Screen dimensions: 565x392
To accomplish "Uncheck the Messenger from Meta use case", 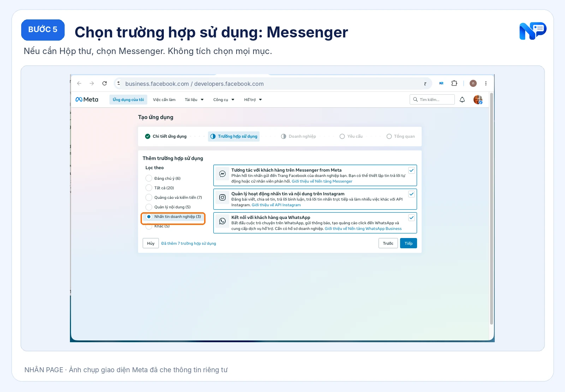I will [411, 171].
